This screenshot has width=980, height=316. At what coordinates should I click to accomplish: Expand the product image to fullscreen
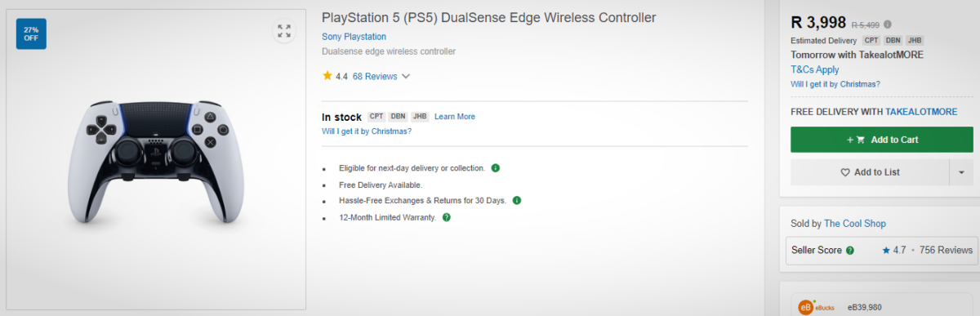283,31
